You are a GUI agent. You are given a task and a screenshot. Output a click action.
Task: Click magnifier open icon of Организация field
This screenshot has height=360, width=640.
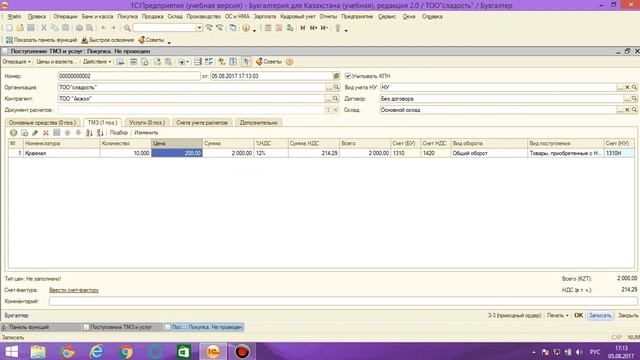pyautogui.click(x=336, y=87)
